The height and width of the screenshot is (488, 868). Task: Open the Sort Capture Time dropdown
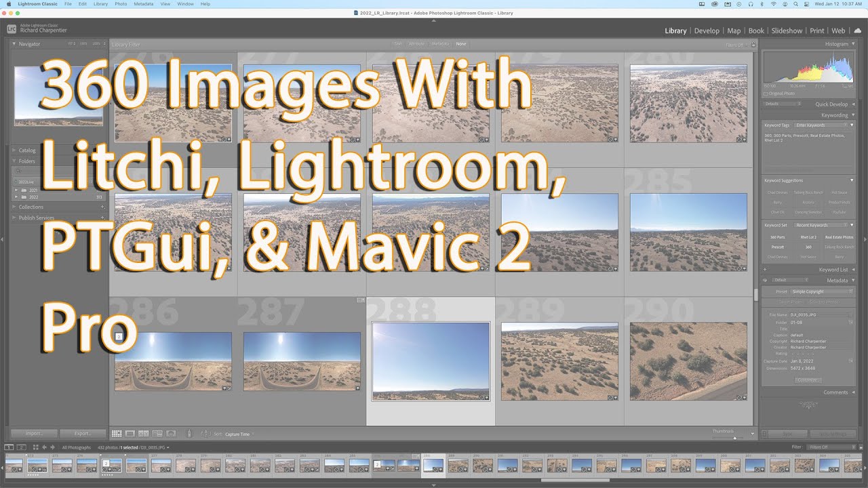click(239, 434)
